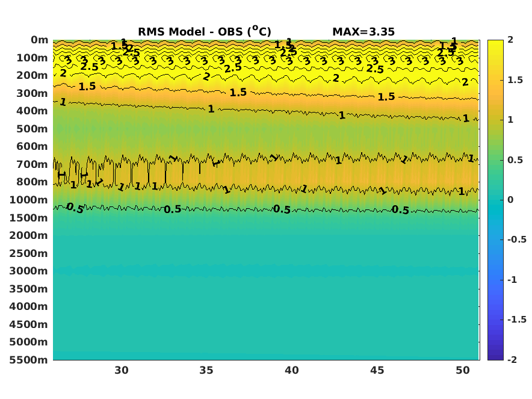The height and width of the screenshot is (399, 532).
Task: Select the colorbar tick label '-0.5'
Action: (x=517, y=240)
